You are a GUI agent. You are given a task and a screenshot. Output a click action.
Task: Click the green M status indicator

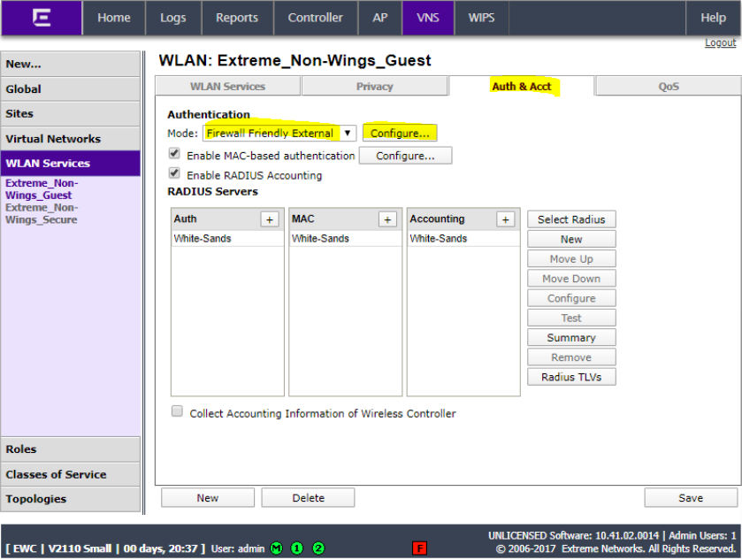276,548
